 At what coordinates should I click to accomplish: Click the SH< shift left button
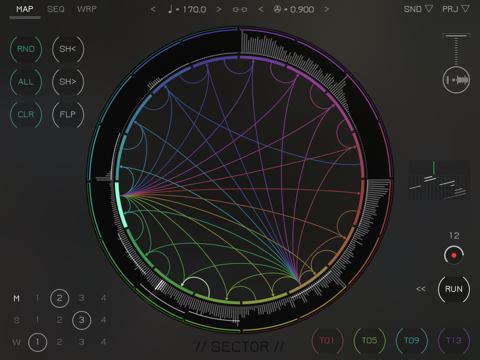point(68,49)
